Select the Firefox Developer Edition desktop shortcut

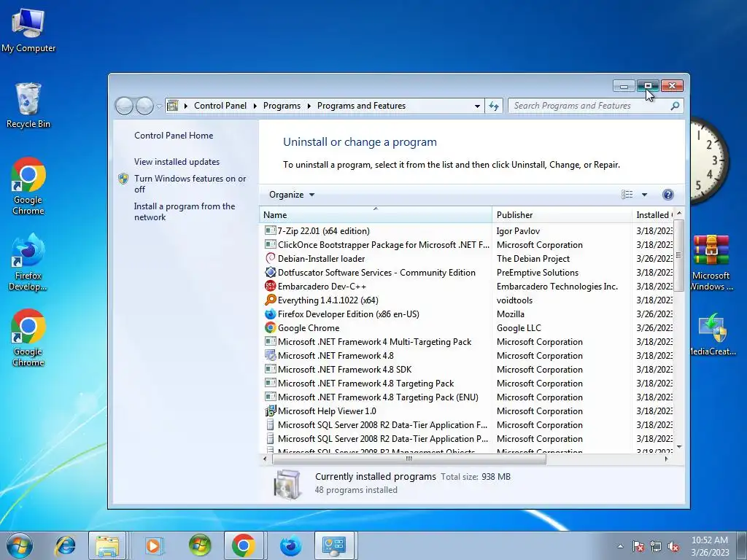(28, 262)
